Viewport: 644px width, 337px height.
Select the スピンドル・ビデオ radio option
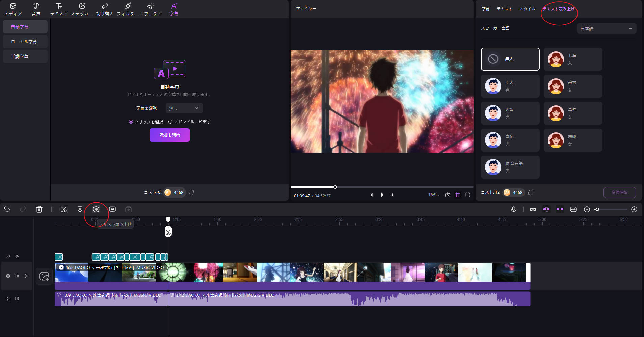170,122
